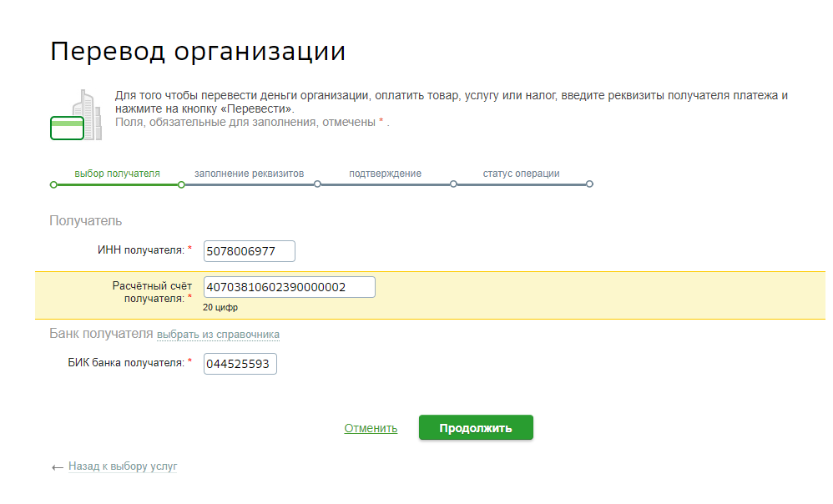
Task: Click the card and building transfer icon
Action: click(76, 114)
